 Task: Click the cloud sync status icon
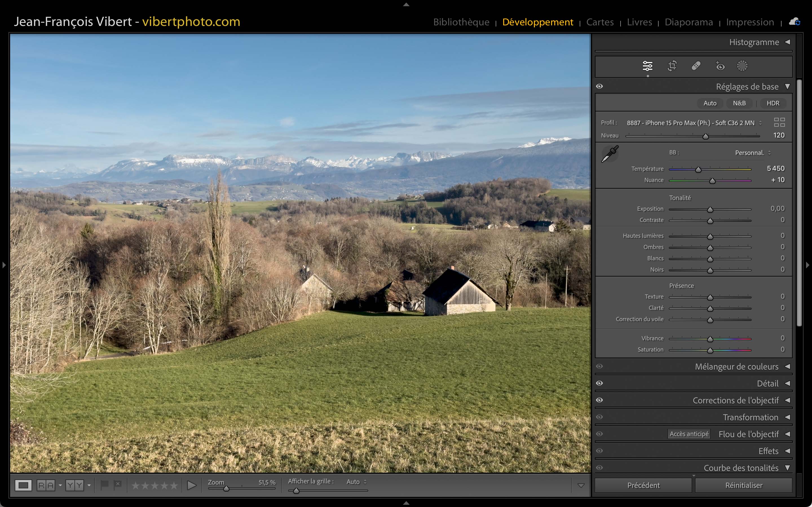[794, 22]
